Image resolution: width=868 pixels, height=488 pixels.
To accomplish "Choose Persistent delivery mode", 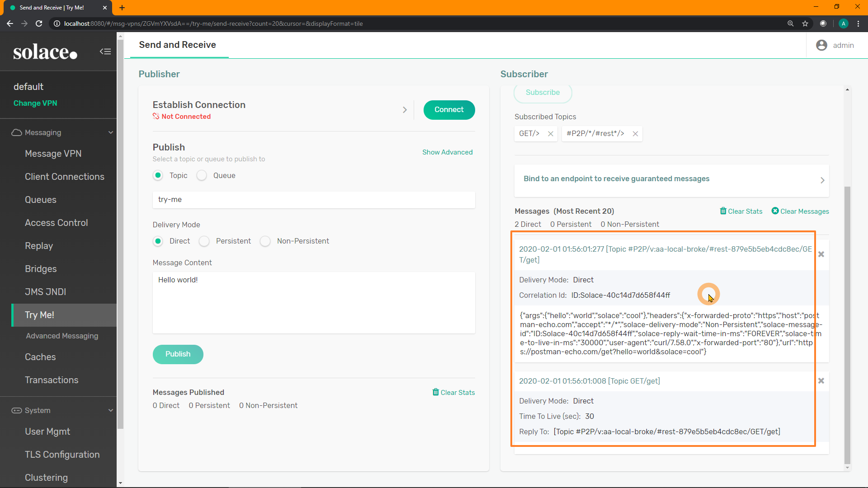I will [x=204, y=241].
